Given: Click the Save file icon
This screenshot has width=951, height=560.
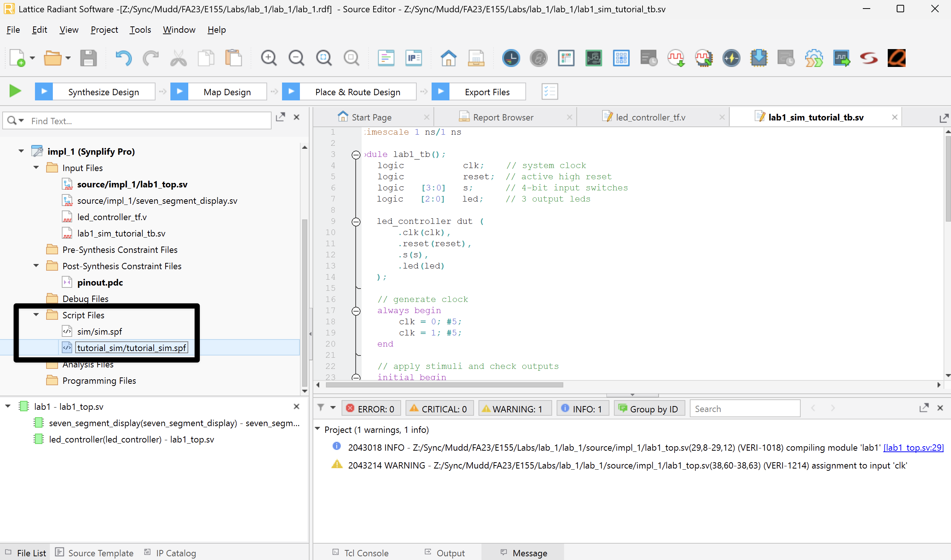Looking at the screenshot, I should point(88,58).
